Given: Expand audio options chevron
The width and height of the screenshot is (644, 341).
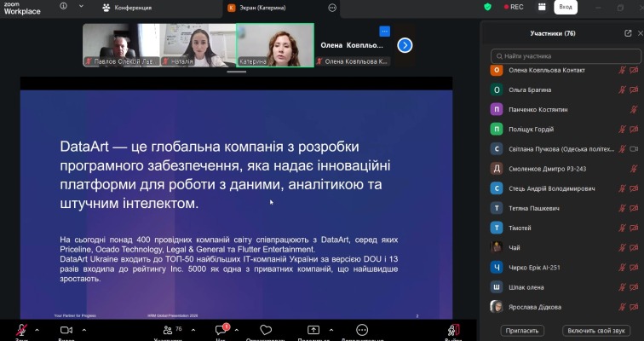Looking at the screenshot, I should (x=37, y=330).
